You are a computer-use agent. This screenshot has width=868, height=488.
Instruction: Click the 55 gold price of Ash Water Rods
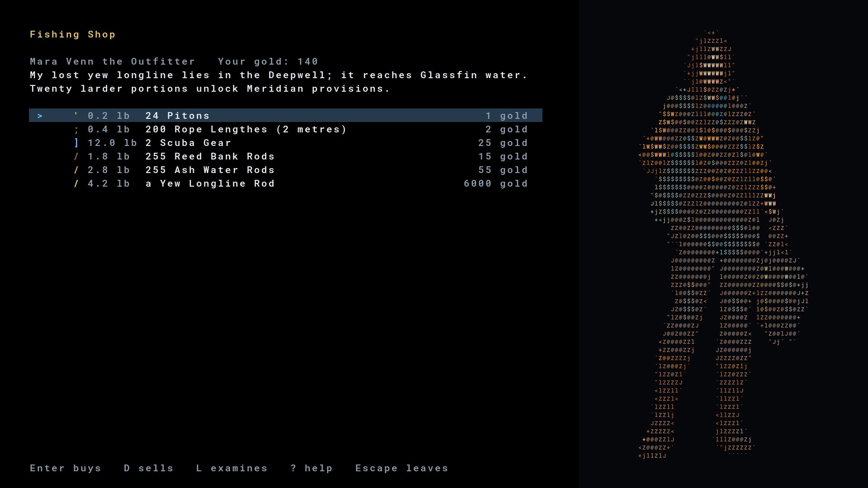[503, 170]
